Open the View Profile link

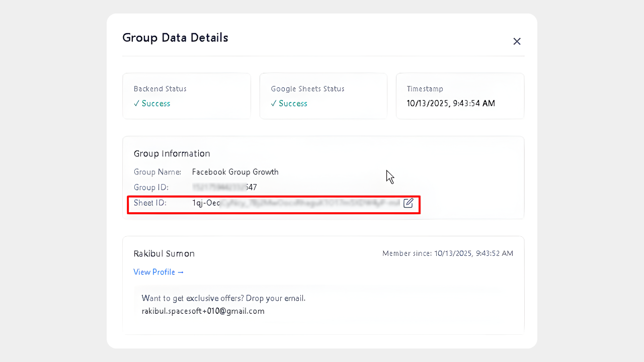coord(158,272)
